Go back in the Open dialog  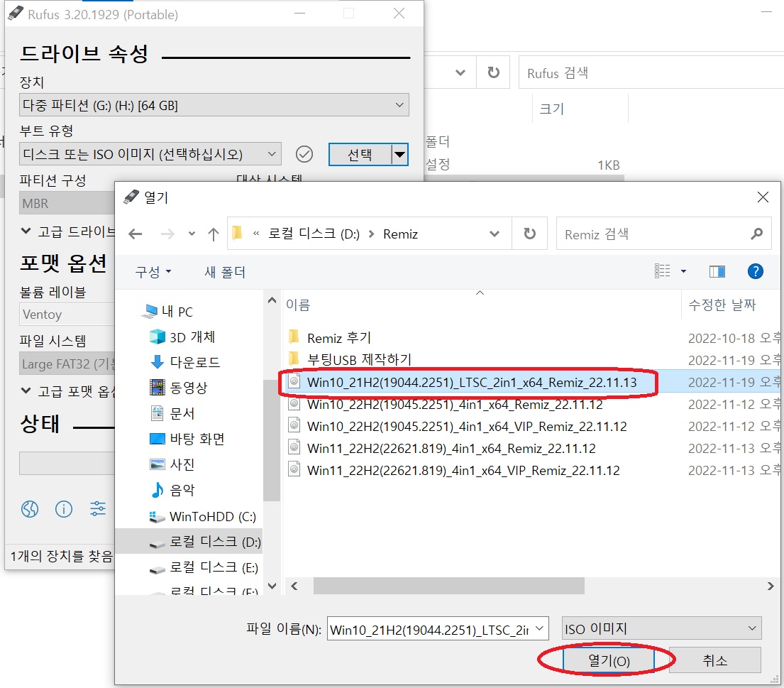135,234
